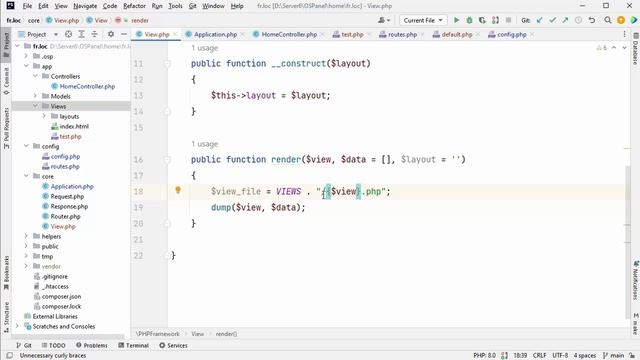Viewport: 640px width, 360px height.
Task: Open Git tool window at bottom
Action: (x=24, y=345)
